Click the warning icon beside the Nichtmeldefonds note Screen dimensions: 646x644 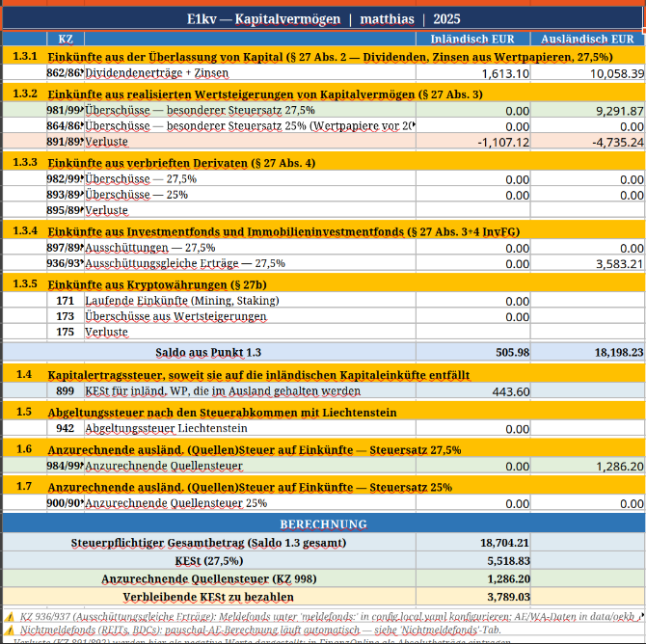pyautogui.click(x=10, y=630)
